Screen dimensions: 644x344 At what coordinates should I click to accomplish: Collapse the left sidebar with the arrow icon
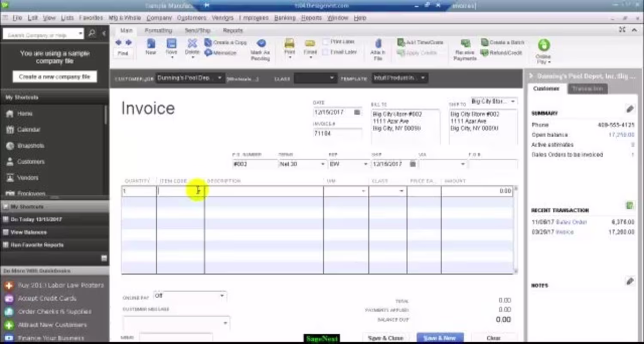click(103, 33)
